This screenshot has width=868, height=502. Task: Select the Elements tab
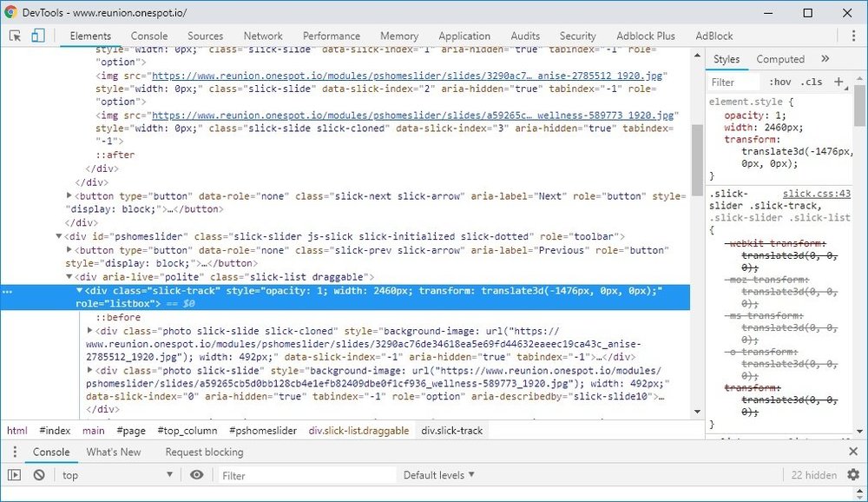[90, 36]
